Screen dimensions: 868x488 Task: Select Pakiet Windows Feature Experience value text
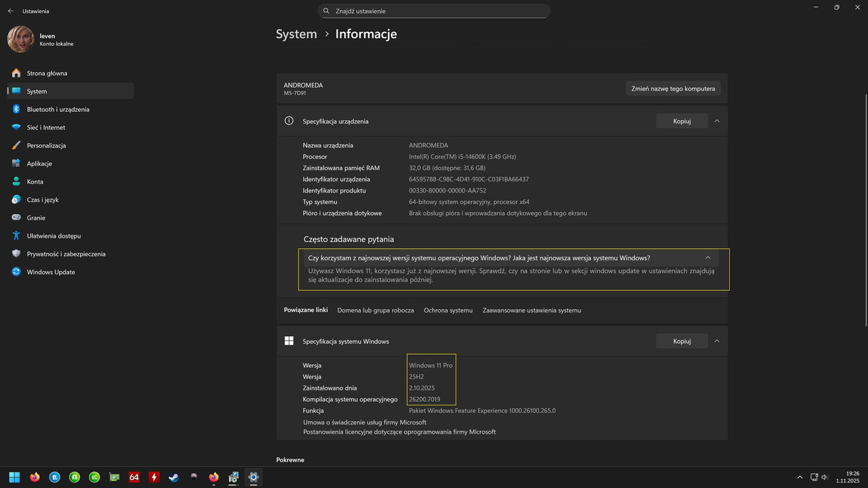(482, 411)
